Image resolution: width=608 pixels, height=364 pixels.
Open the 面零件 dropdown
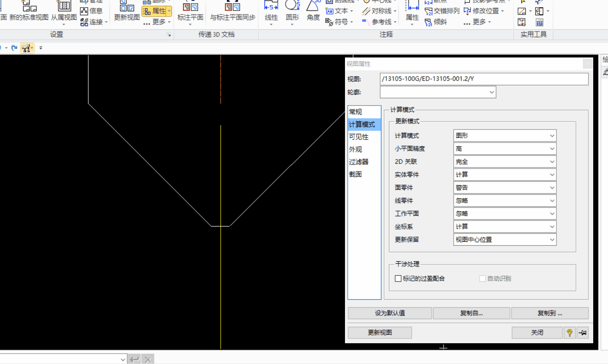[x=505, y=187]
